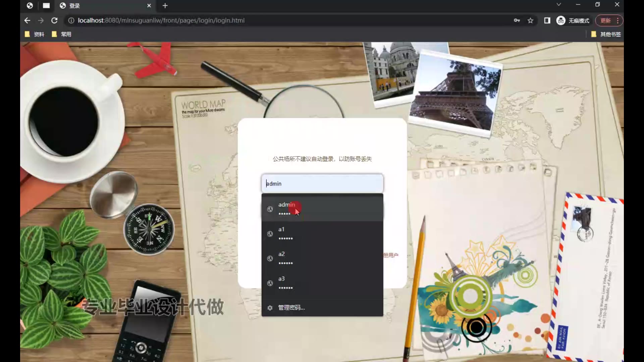Toggle the browser side panel

(547, 20)
